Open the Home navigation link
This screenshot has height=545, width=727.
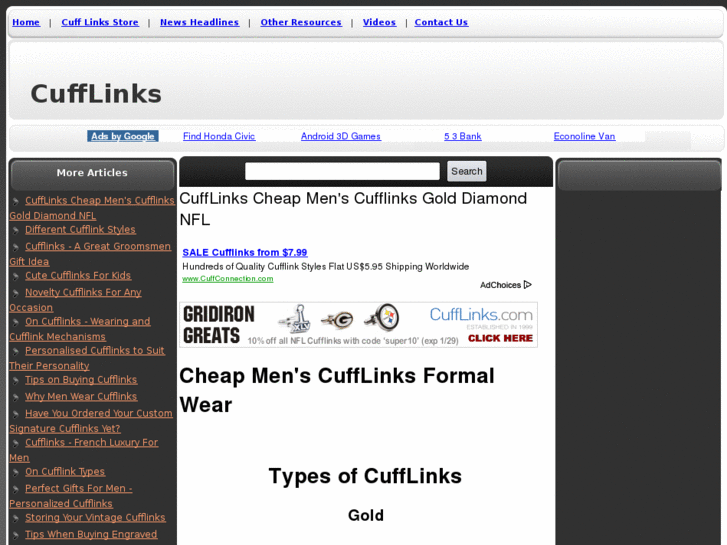26,22
